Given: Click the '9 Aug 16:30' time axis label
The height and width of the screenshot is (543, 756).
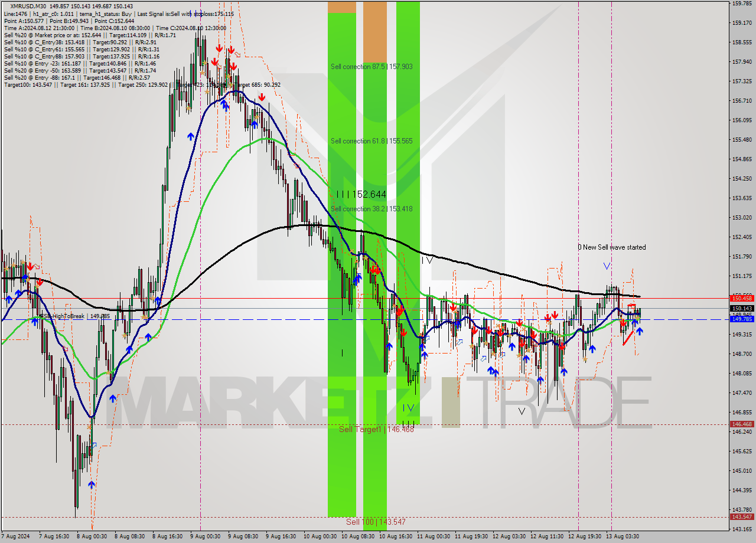Looking at the screenshot, I should tap(281, 537).
